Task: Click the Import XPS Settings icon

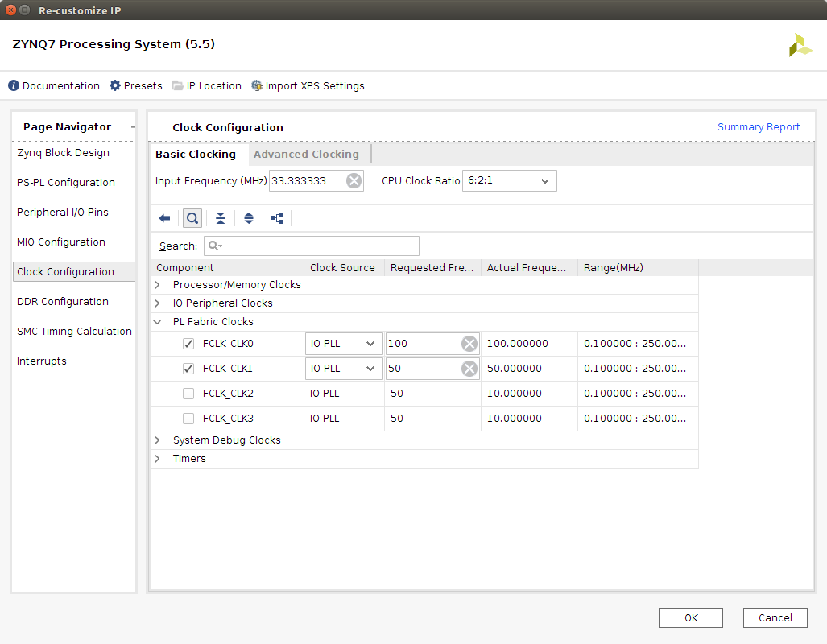Action: click(256, 85)
